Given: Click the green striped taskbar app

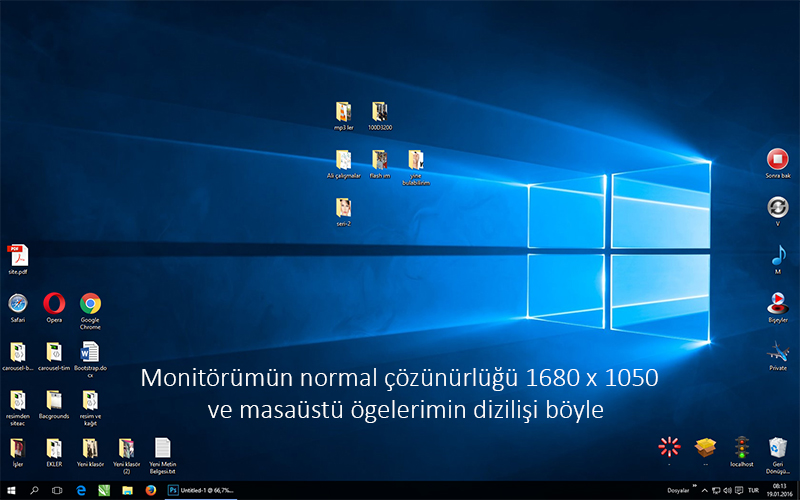Looking at the screenshot, I should pyautogui.click(x=104, y=490).
